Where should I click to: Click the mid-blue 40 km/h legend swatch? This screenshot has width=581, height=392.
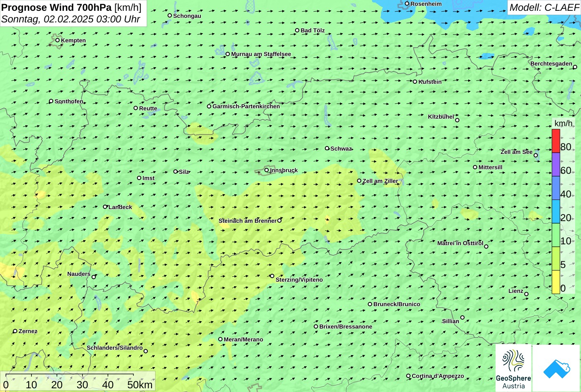point(556,188)
